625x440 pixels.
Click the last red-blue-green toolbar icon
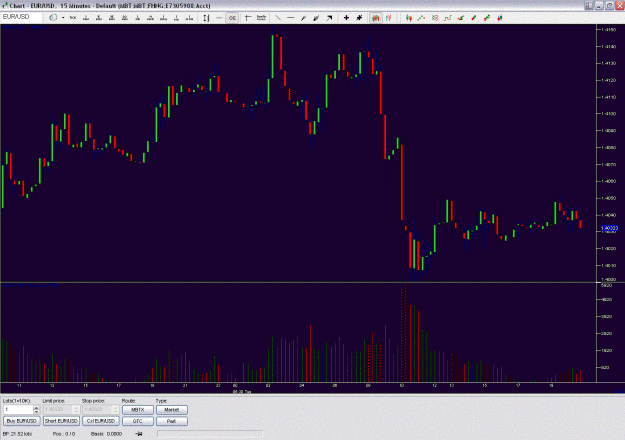(x=500, y=18)
